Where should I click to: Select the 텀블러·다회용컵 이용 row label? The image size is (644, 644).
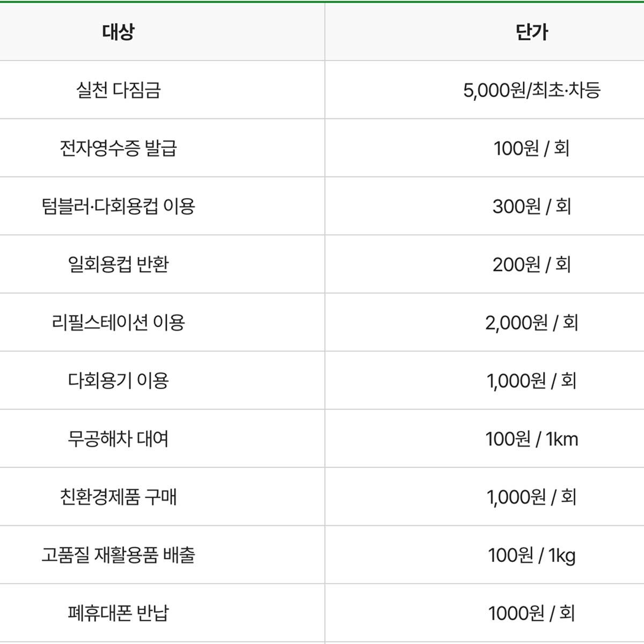[x=118, y=206]
